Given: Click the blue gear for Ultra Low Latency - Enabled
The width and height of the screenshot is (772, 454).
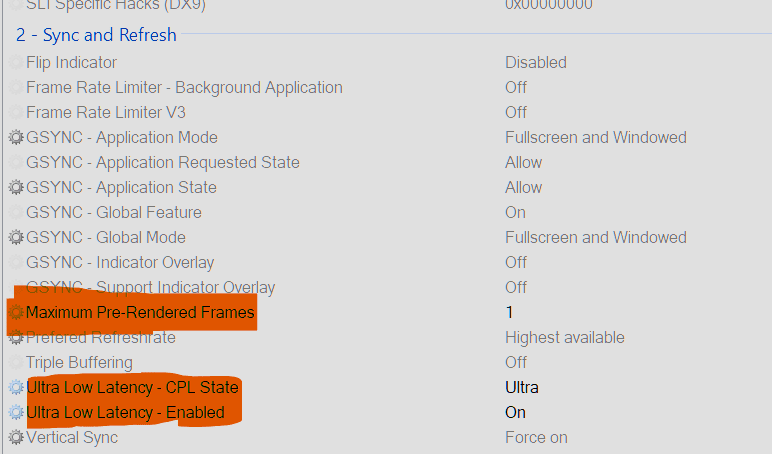Looking at the screenshot, I should (16, 413).
